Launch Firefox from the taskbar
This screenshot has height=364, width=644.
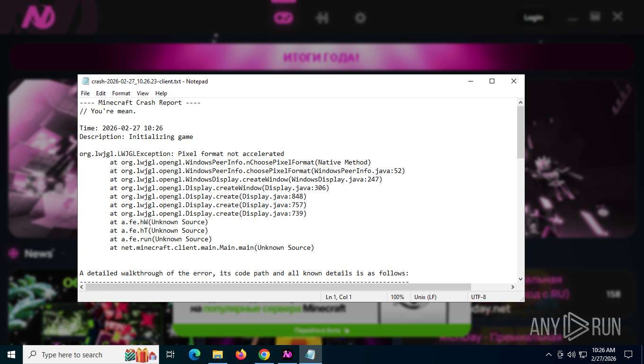(x=241, y=355)
